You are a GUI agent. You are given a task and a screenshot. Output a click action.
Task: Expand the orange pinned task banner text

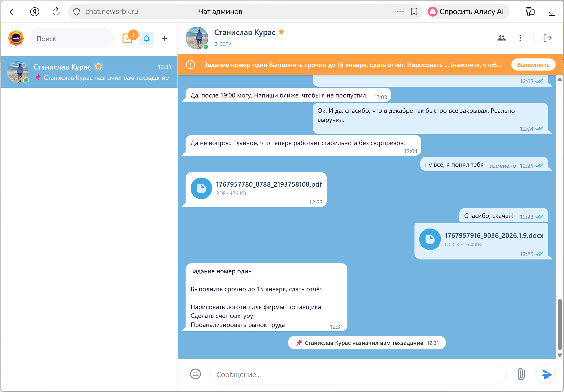coord(353,65)
